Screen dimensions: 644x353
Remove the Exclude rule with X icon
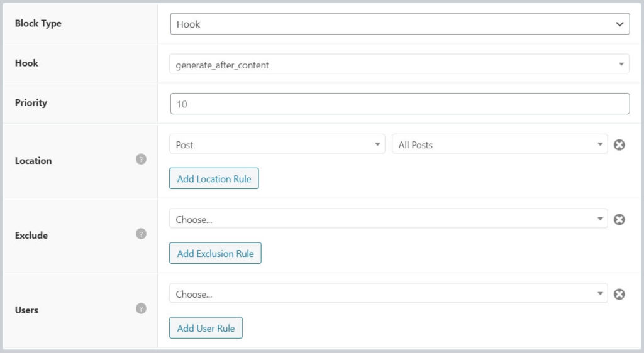click(x=619, y=219)
